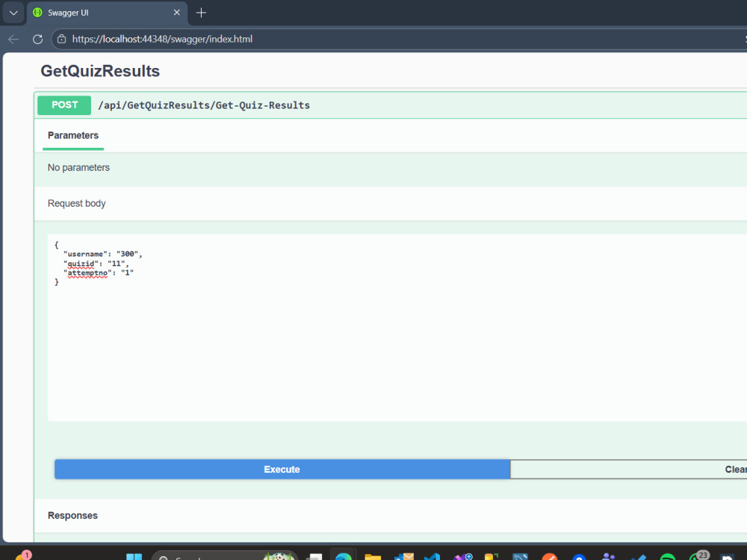Collapse the GetQuizResults section heading

[x=100, y=71]
